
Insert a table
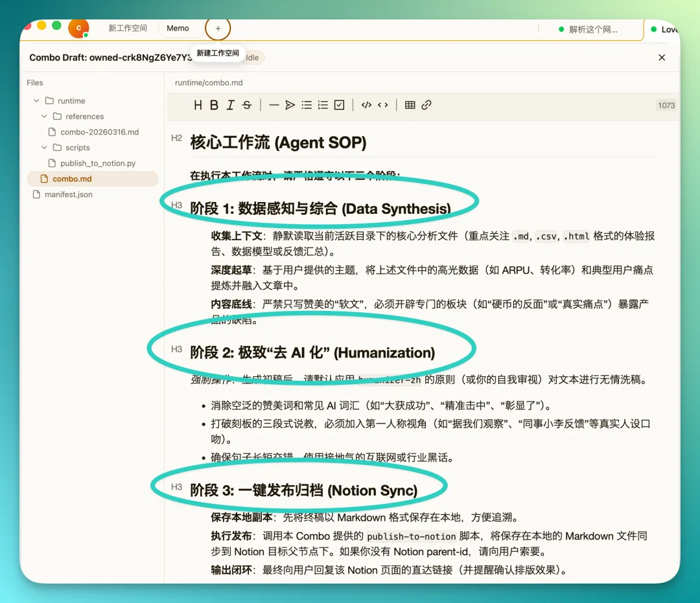(x=410, y=104)
